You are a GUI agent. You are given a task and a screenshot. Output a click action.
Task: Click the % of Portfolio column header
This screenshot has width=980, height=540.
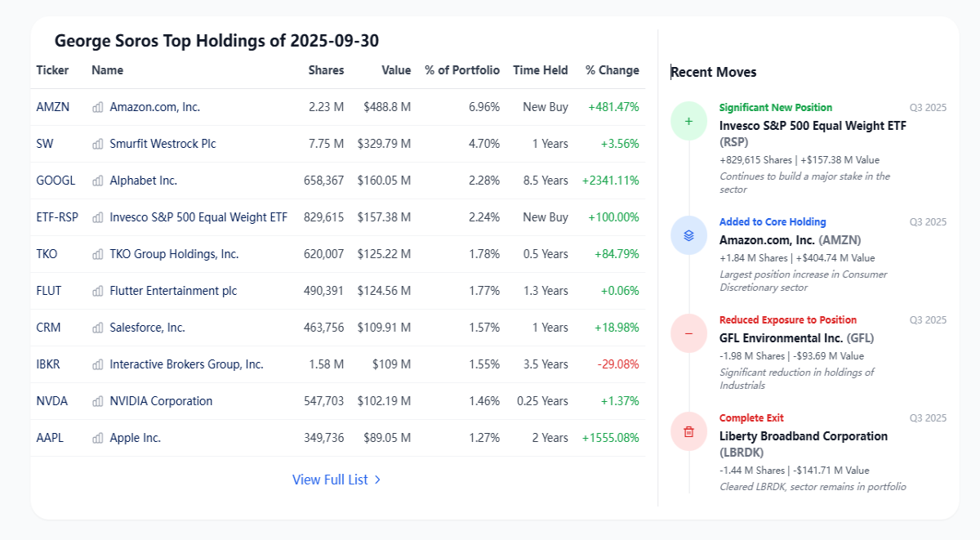coord(462,70)
